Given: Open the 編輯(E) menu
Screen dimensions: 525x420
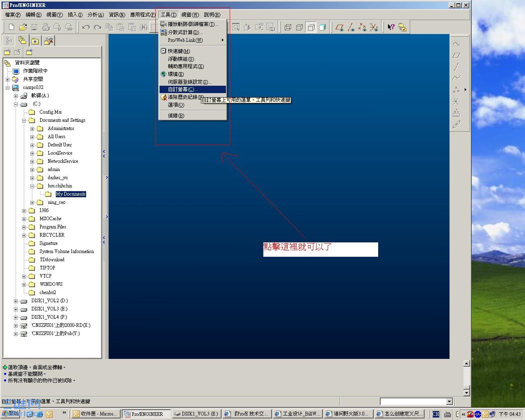Looking at the screenshot, I should 34,15.
